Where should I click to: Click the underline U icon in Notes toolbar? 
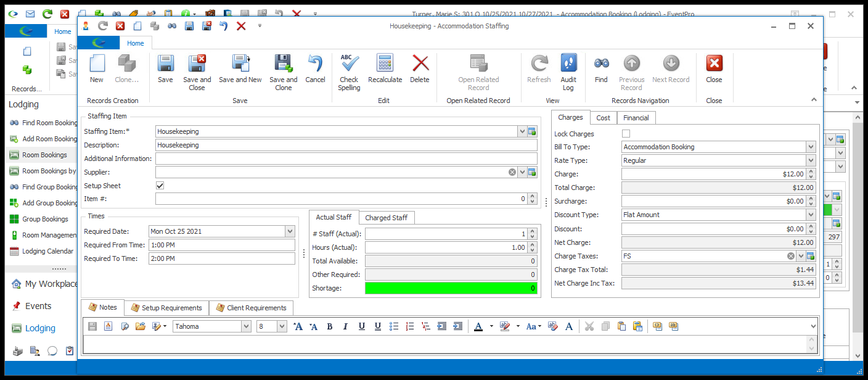click(x=361, y=326)
